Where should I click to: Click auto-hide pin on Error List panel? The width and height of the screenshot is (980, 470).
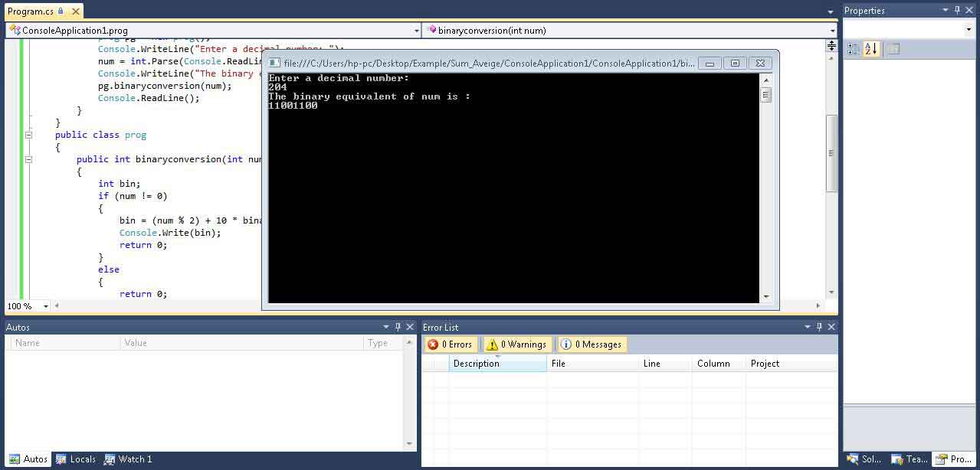819,327
